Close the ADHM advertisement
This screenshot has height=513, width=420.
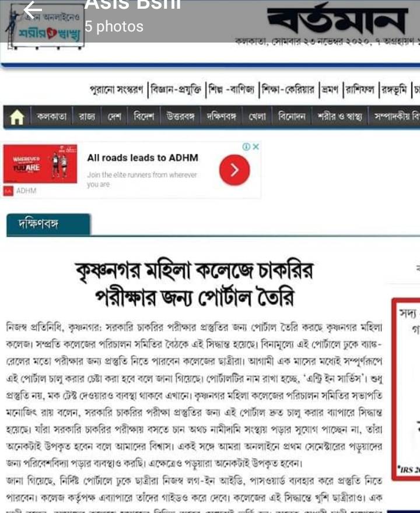[x=256, y=146]
